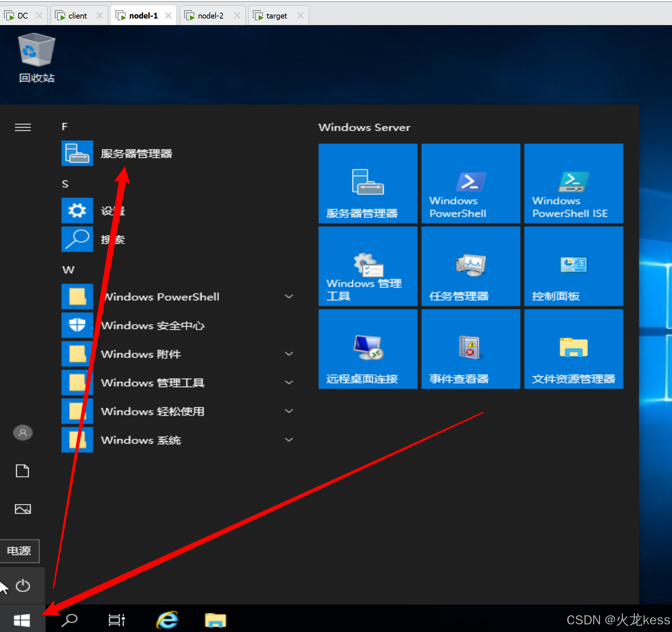Click the Windows Server tile group heading
The height and width of the screenshot is (632, 672).
[364, 128]
